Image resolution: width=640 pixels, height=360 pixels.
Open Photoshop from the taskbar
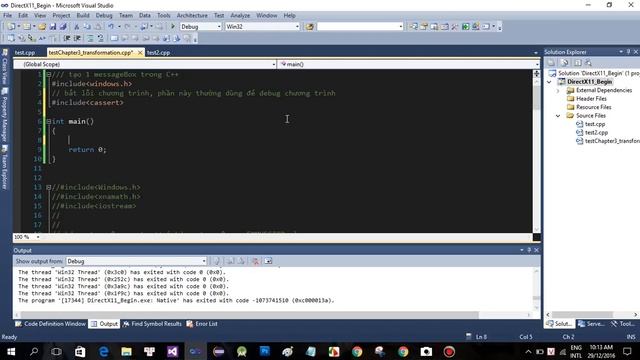click(x=264, y=351)
